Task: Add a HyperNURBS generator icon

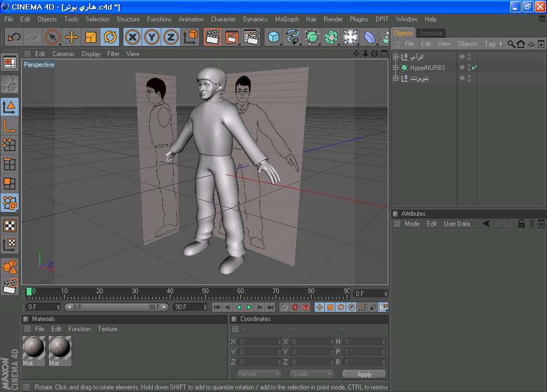Action: [312, 37]
